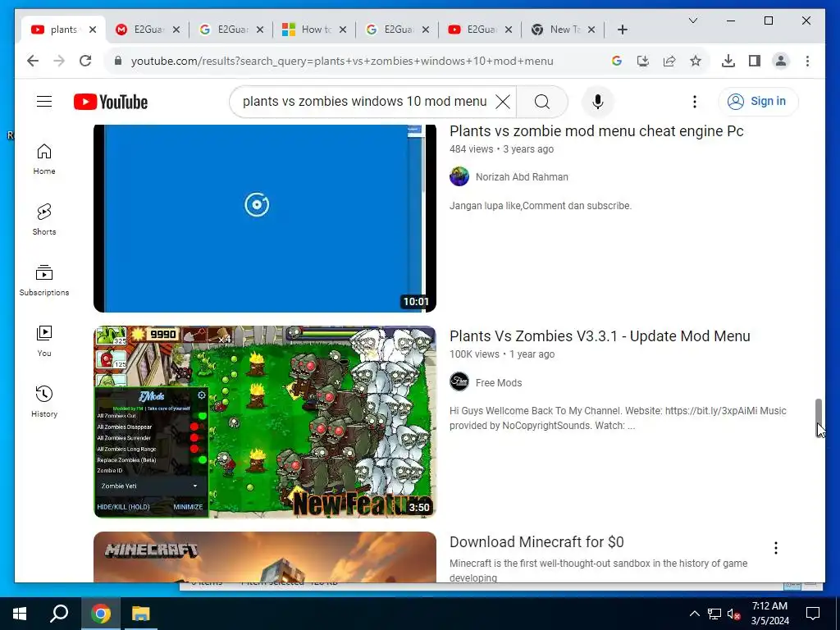Go back with the browser back arrow
Viewport: 840px width, 630px height.
(33, 61)
